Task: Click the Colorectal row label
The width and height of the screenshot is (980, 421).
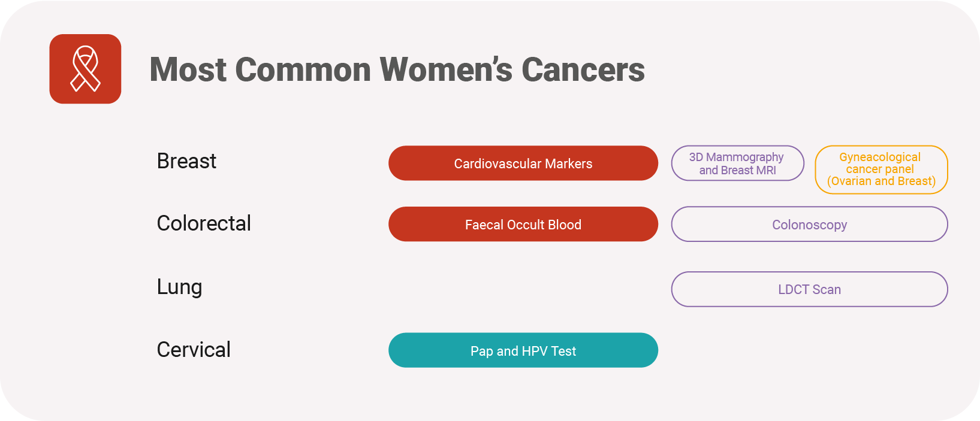Action: coord(204,223)
